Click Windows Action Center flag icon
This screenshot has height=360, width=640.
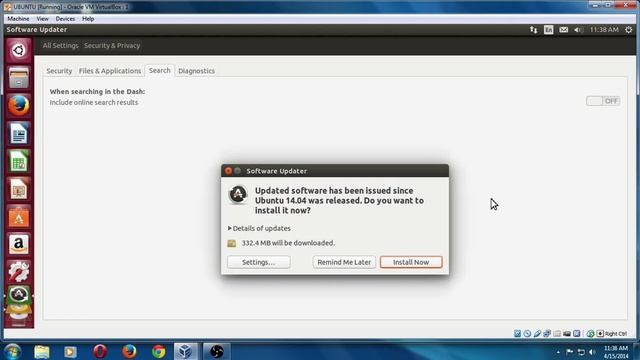570,352
